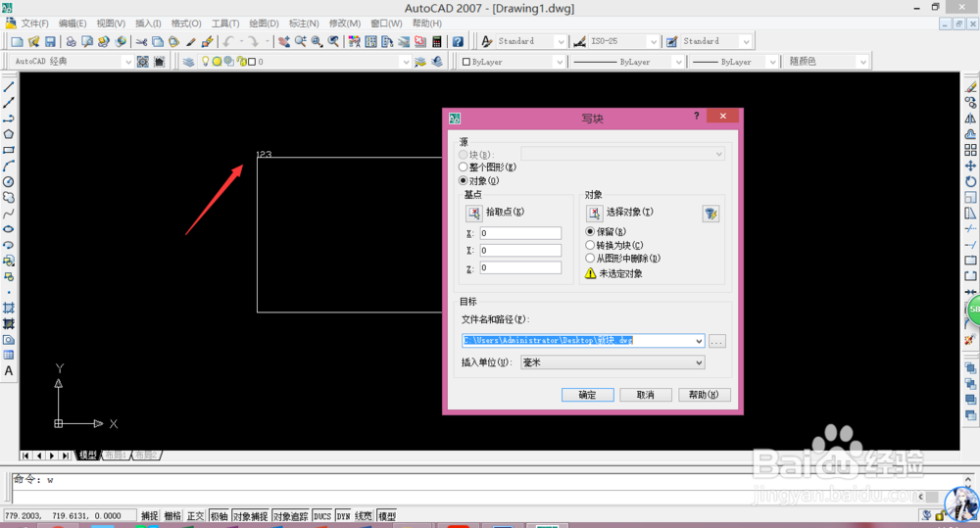980x528 pixels.
Task: Select the Move tool in Modify toolbar
Action: pyautogui.click(x=970, y=166)
